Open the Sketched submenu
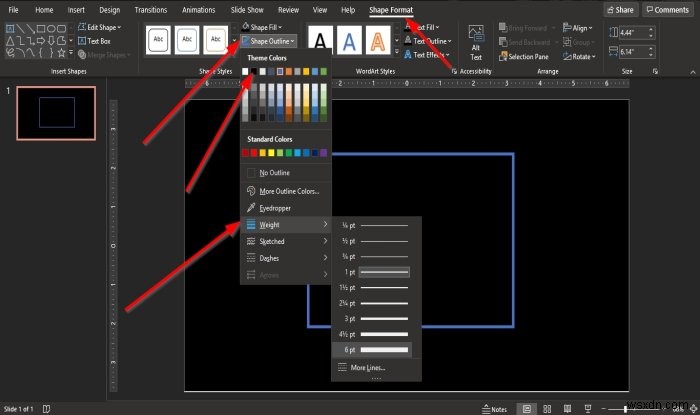 pyautogui.click(x=286, y=241)
